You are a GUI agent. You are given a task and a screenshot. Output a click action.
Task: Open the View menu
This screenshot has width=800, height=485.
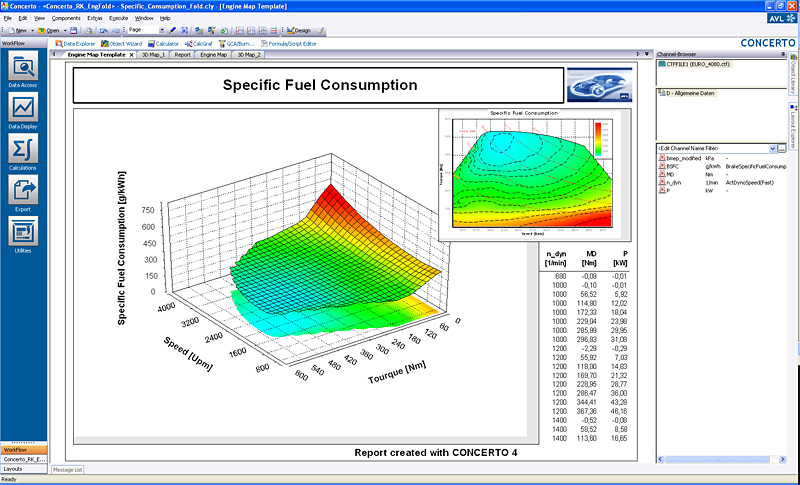[39, 18]
